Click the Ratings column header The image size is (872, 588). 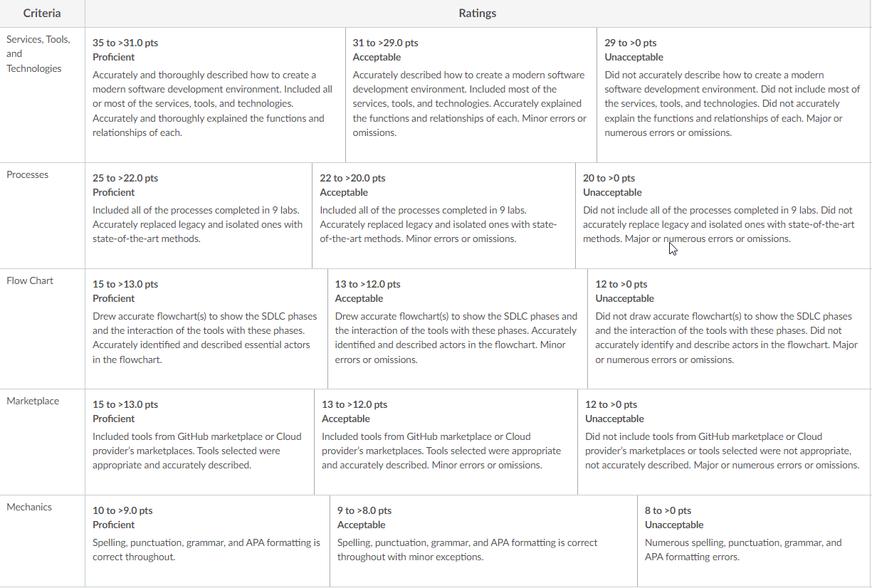pyautogui.click(x=478, y=14)
